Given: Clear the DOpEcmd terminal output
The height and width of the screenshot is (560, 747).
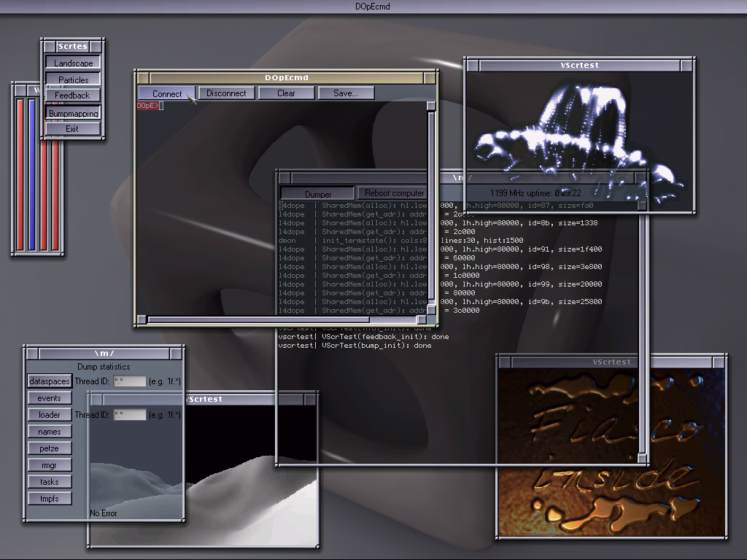Looking at the screenshot, I should 286,93.
